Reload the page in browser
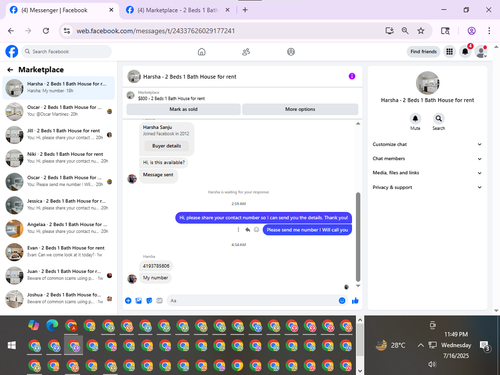500x375 pixels. pos(46,31)
